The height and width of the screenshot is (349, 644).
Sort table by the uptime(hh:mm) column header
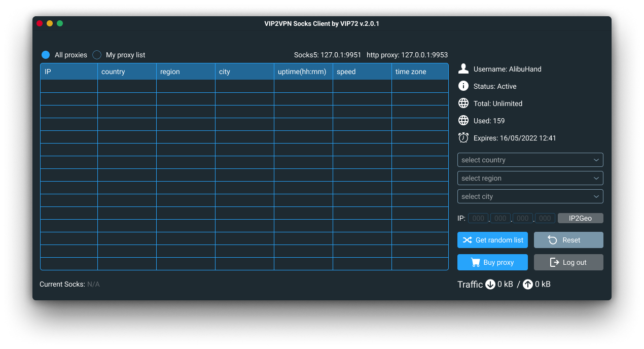tap(303, 72)
